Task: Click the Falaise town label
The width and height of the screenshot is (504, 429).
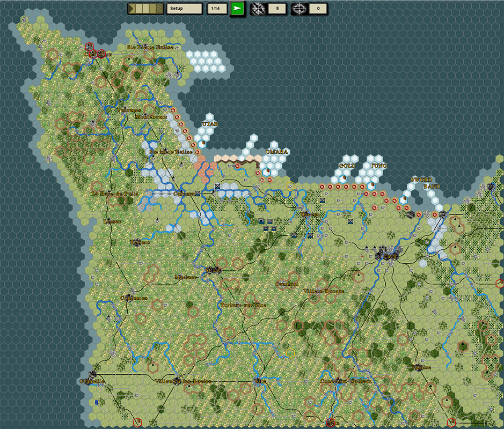Action: point(421,367)
